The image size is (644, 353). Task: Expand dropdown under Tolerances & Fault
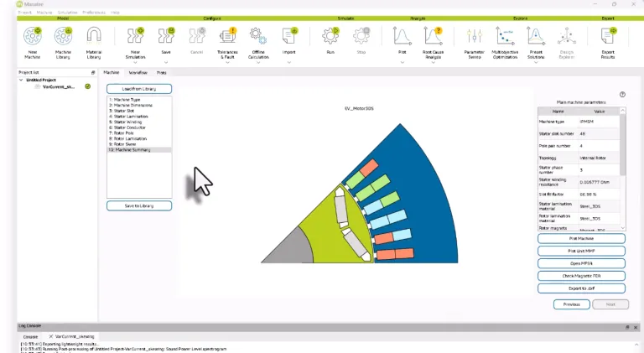tap(227, 62)
